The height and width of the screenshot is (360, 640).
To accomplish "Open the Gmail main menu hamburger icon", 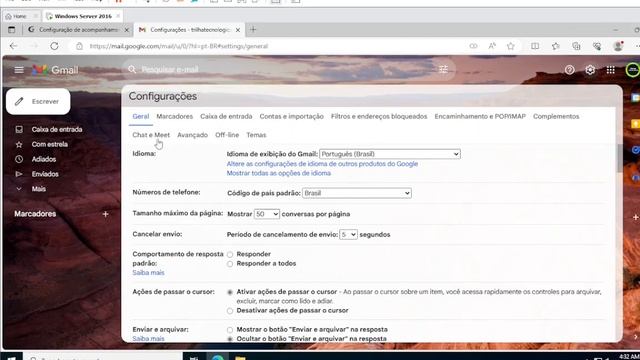I will pyautogui.click(x=19, y=70).
